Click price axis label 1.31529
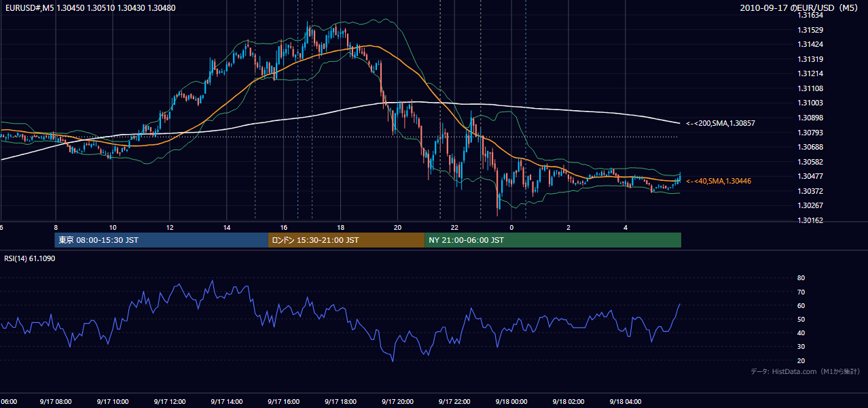 812,30
